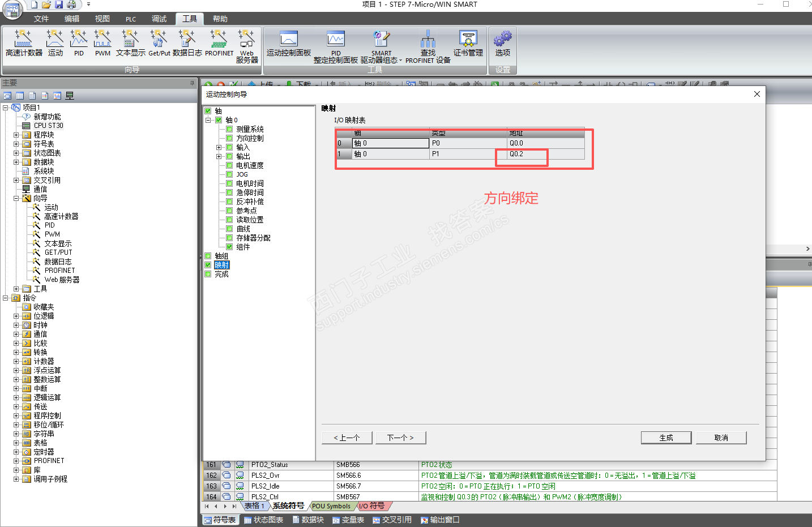
Task: Collapse the 项目1 root node
Action: pyautogui.click(x=5, y=108)
